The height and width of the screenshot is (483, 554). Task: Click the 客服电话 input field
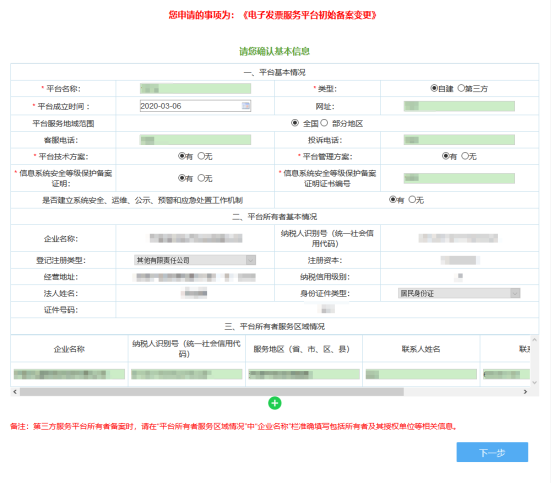coord(195,140)
